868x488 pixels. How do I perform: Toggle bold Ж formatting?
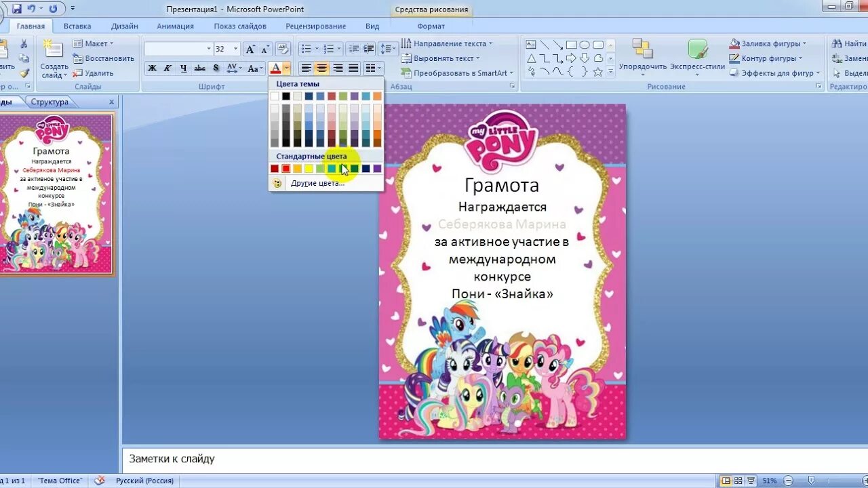pos(152,68)
